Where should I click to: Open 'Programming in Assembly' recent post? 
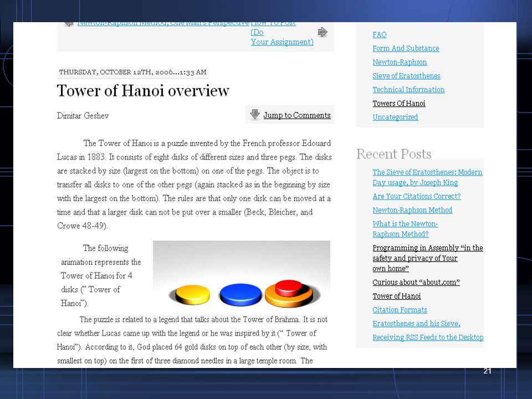point(427,258)
